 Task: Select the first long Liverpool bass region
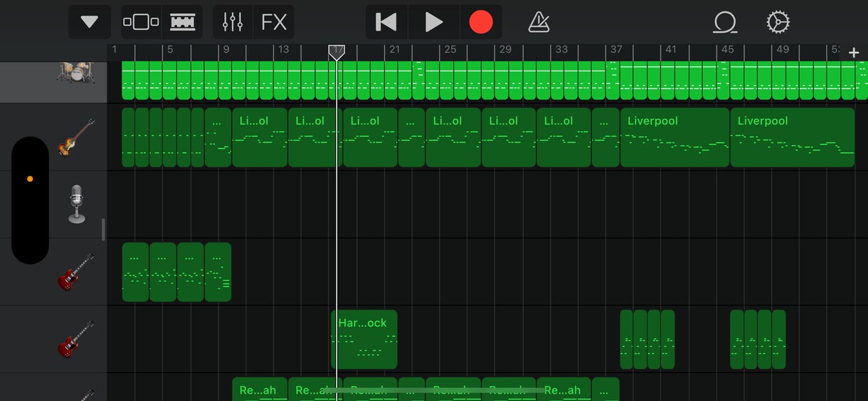click(x=675, y=137)
